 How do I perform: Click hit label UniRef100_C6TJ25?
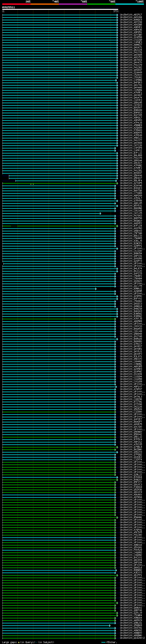click(x=131, y=213)
